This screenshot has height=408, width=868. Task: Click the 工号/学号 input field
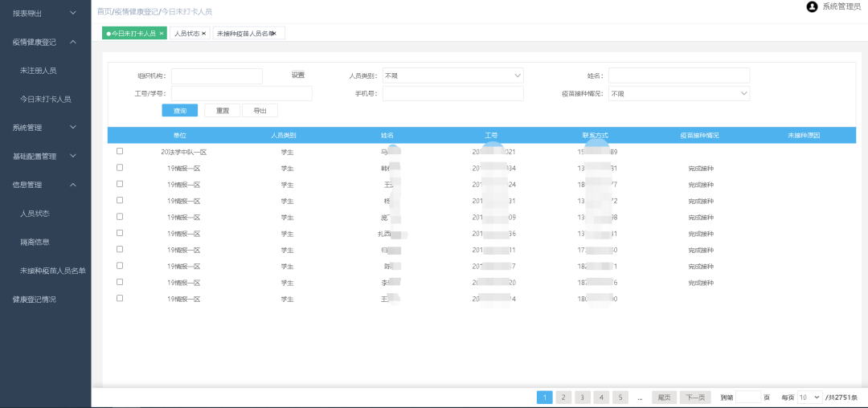[241, 93]
